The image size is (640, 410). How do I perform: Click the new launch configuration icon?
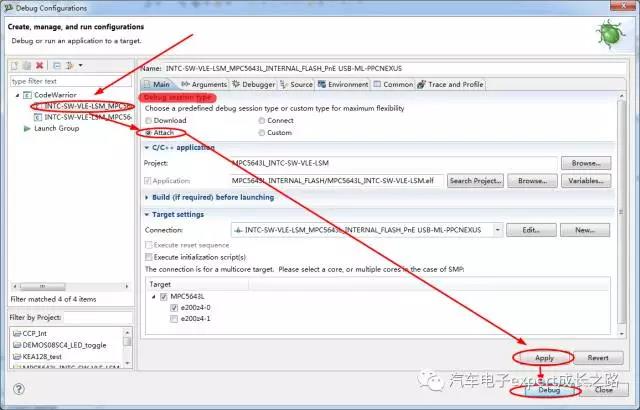(15, 65)
